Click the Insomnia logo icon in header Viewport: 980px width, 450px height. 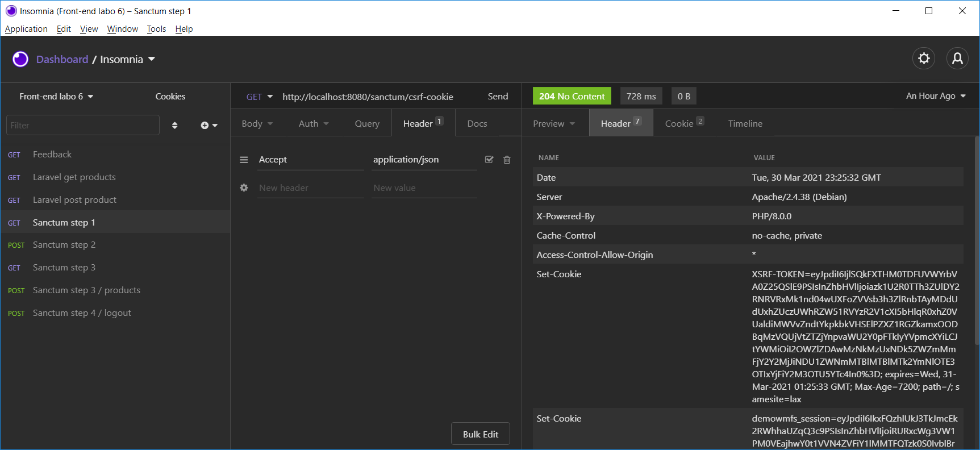[20, 59]
